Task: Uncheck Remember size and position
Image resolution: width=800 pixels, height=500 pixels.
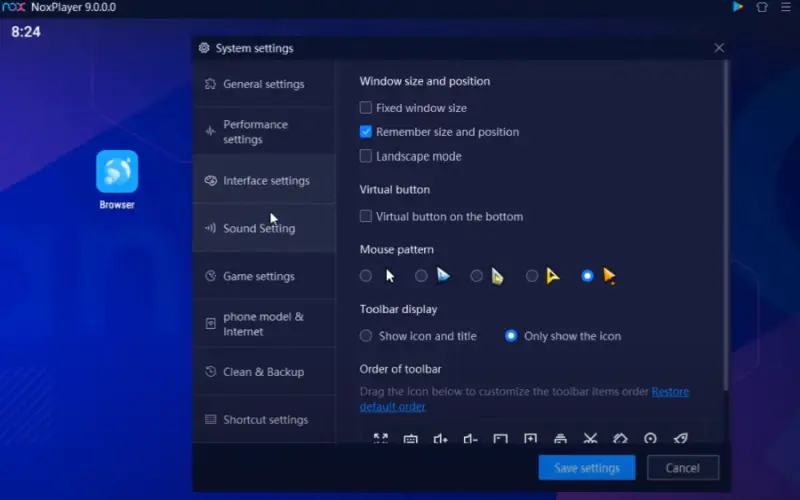Action: (x=365, y=132)
